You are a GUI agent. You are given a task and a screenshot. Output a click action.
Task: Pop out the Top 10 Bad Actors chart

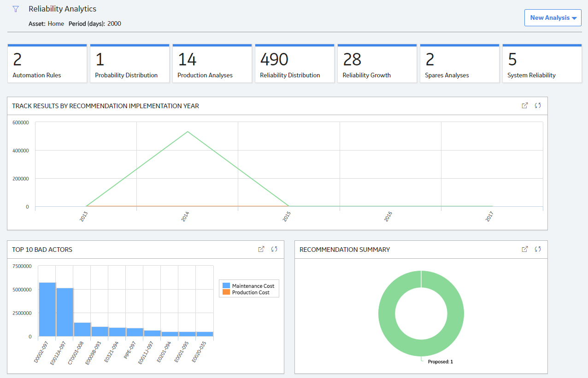click(261, 249)
